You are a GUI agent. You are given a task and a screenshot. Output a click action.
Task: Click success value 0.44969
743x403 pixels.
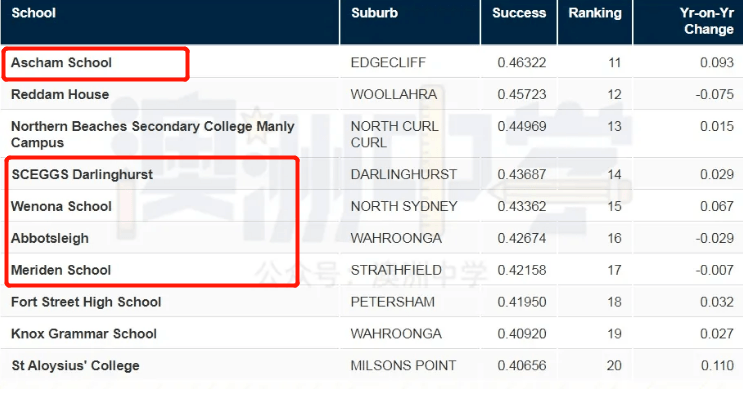[522, 126]
